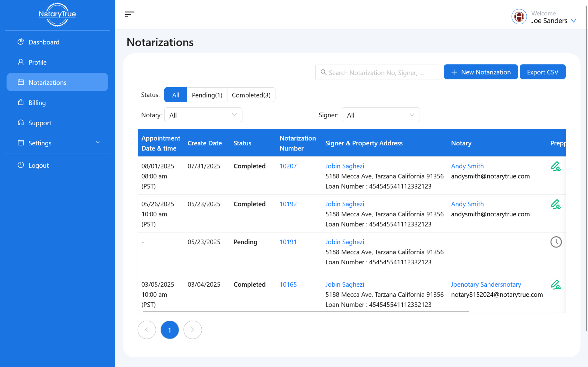Filter by Pending(1) status
The width and height of the screenshot is (588, 367).
[x=207, y=95]
